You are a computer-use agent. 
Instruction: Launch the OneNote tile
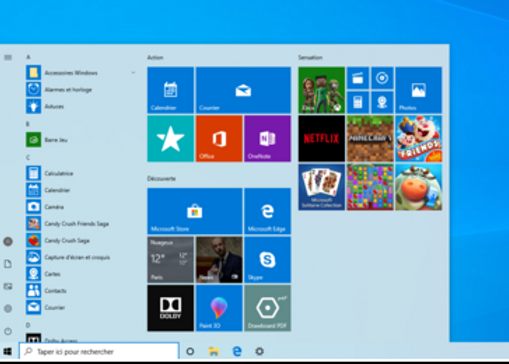(268, 139)
